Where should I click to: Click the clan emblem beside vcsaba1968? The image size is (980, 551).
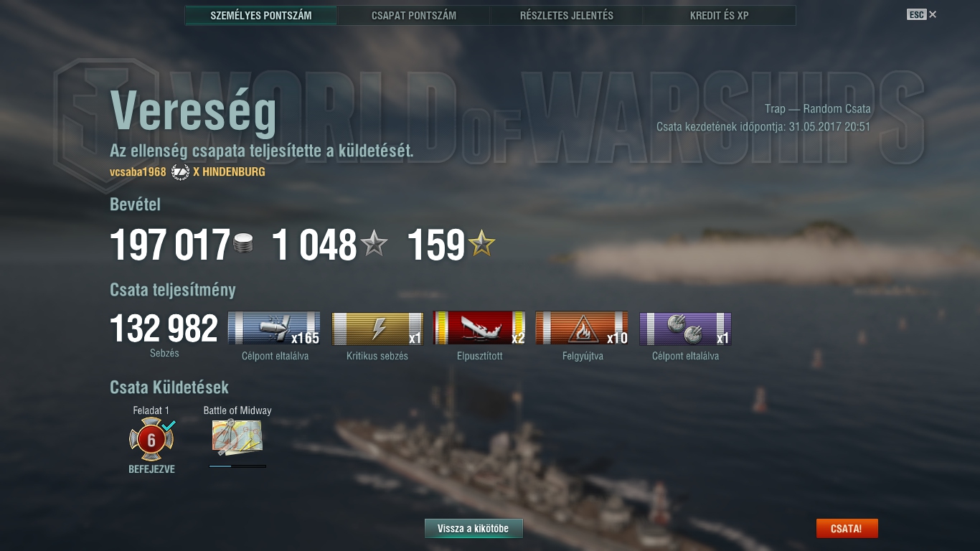point(180,172)
